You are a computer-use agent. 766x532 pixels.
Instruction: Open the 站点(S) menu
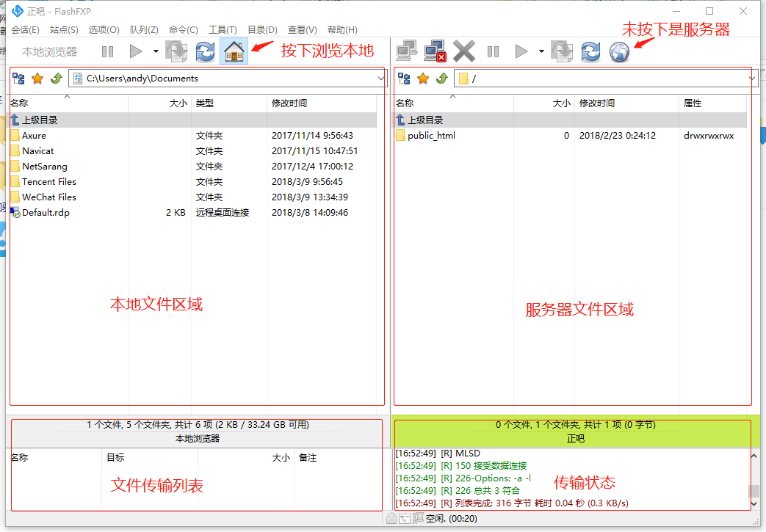(64, 30)
